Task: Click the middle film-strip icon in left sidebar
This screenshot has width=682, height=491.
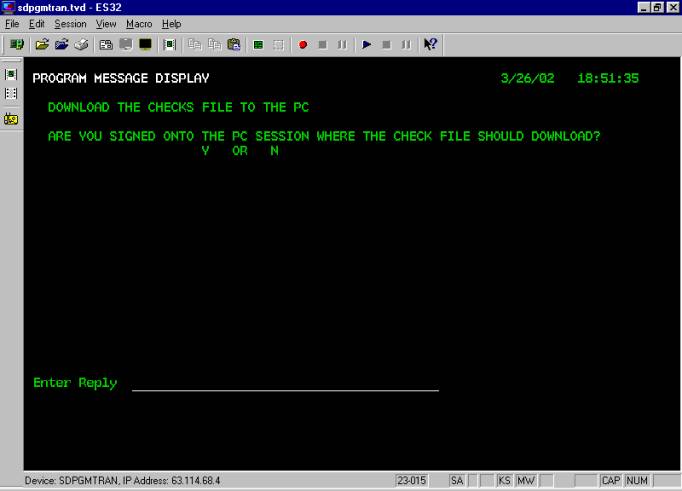Action: coord(11,93)
